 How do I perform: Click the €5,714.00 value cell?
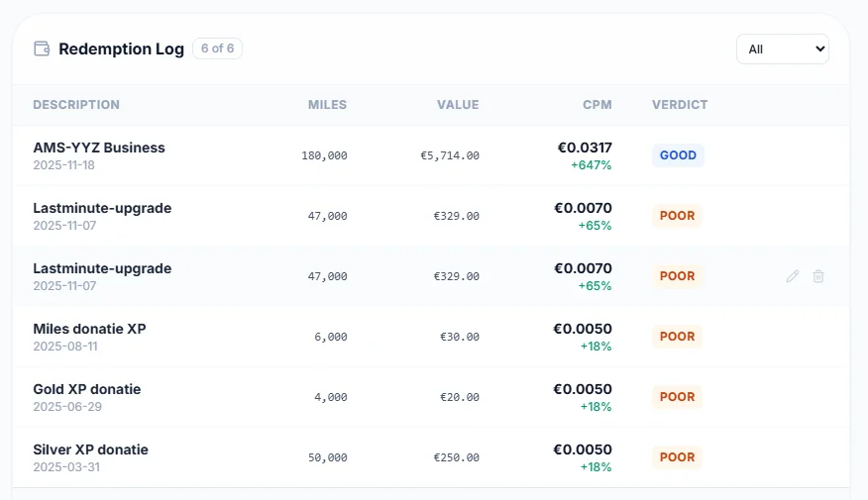tap(450, 156)
